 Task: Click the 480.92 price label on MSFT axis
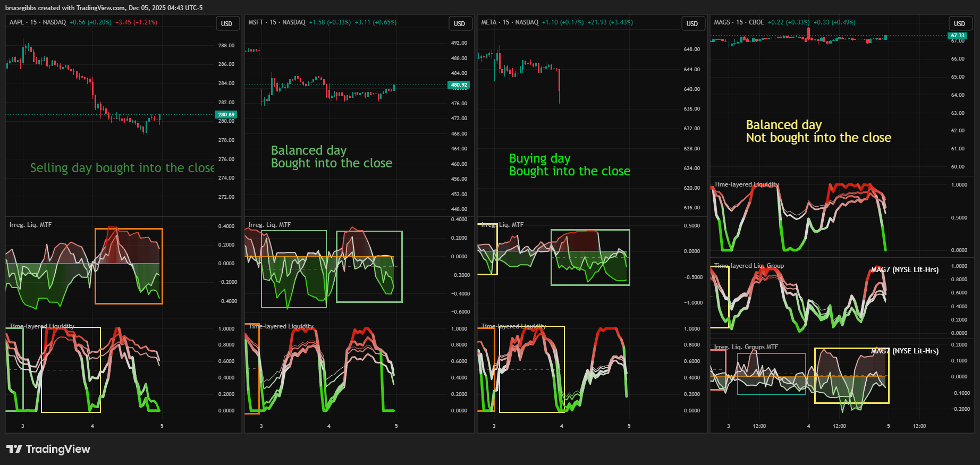[x=459, y=84]
